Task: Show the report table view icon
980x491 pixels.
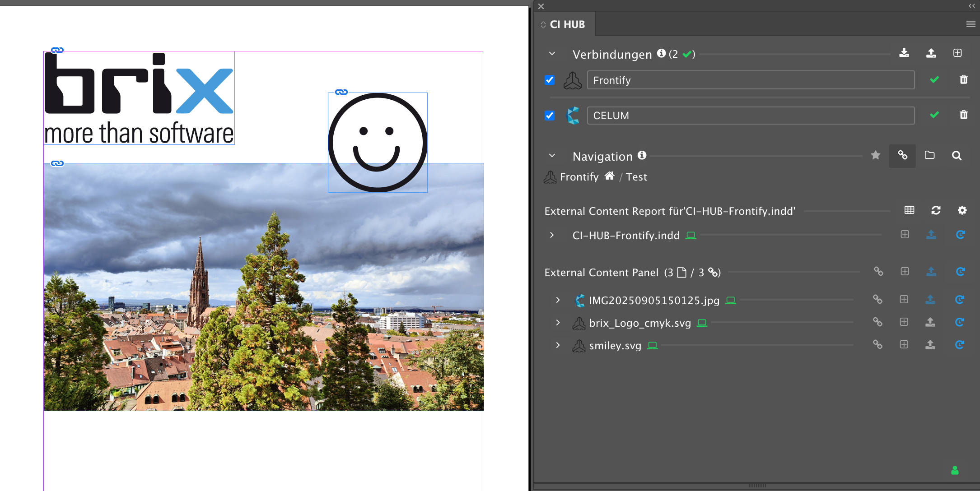Action: pos(909,210)
